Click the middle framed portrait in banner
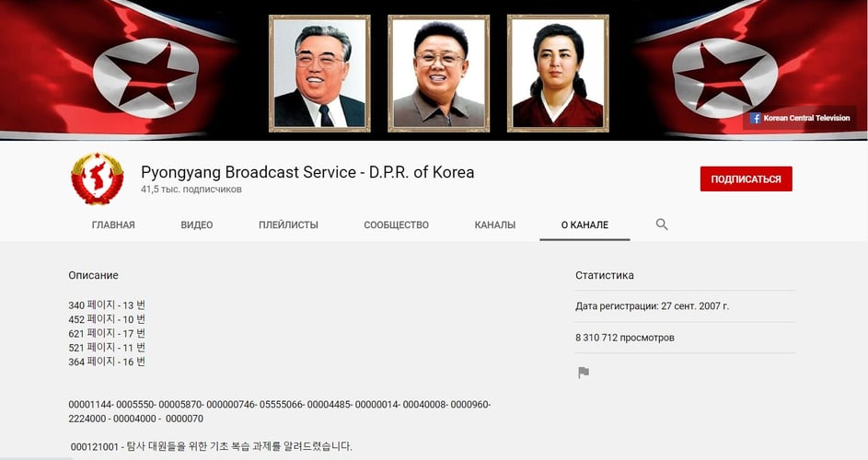The image size is (868, 460). pos(438,73)
